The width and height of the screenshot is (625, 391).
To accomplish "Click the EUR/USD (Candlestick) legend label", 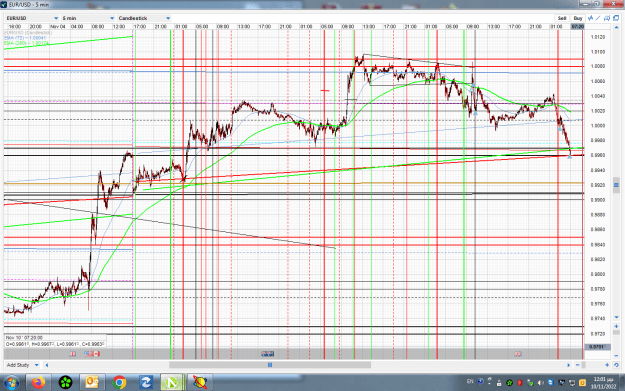I will [x=28, y=33].
